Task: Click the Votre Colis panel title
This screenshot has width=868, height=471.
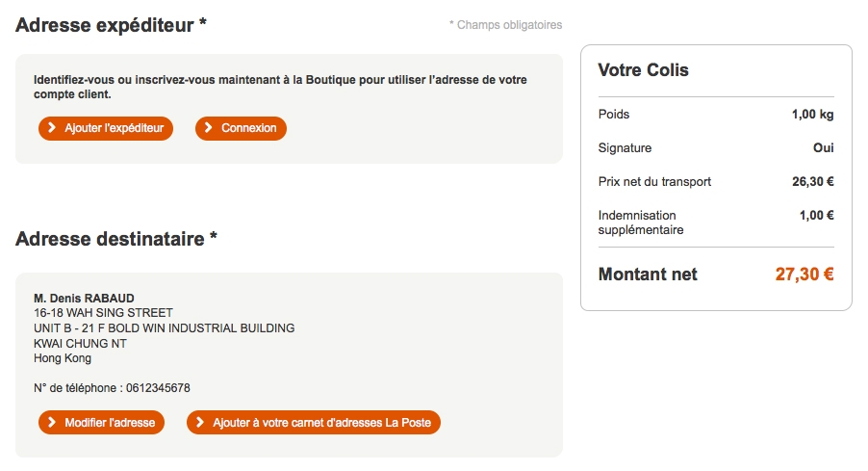Action: click(643, 70)
